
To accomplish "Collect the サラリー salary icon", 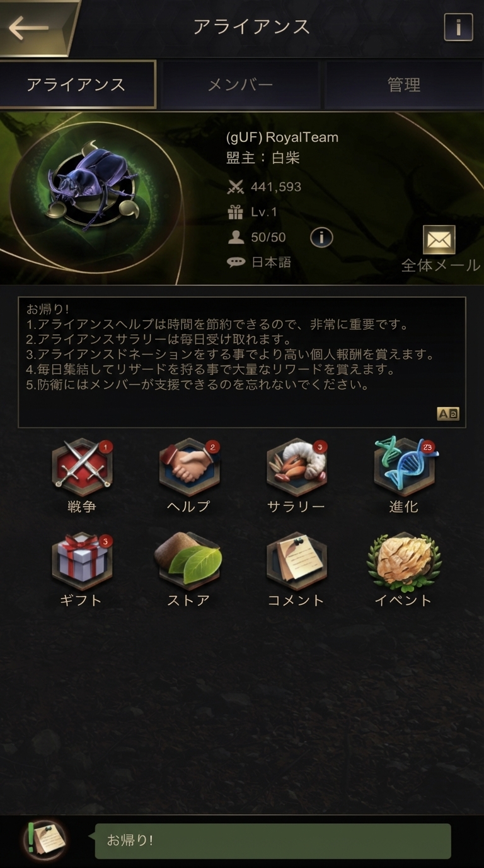I will (297, 467).
